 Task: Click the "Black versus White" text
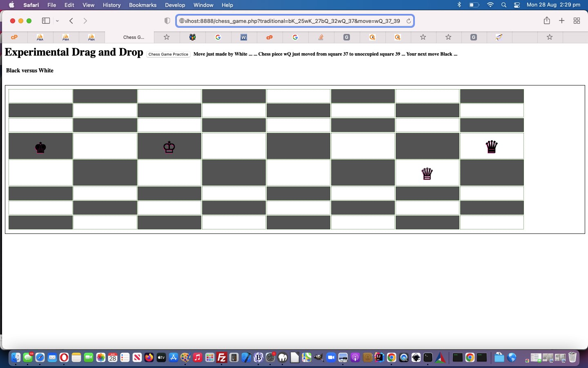[30, 70]
